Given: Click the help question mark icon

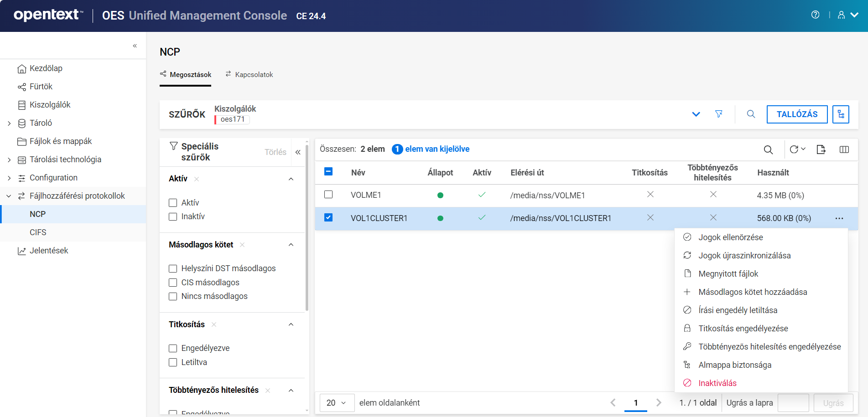Looking at the screenshot, I should click(815, 15).
